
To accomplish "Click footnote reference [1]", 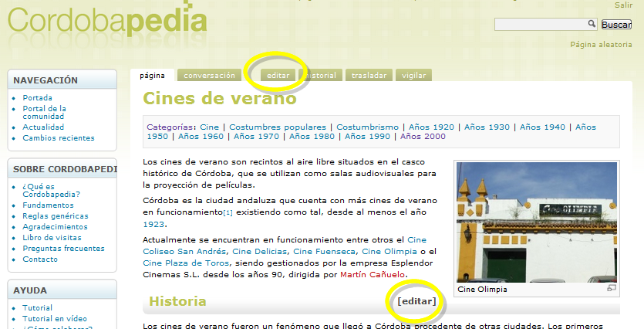I will point(228,212).
